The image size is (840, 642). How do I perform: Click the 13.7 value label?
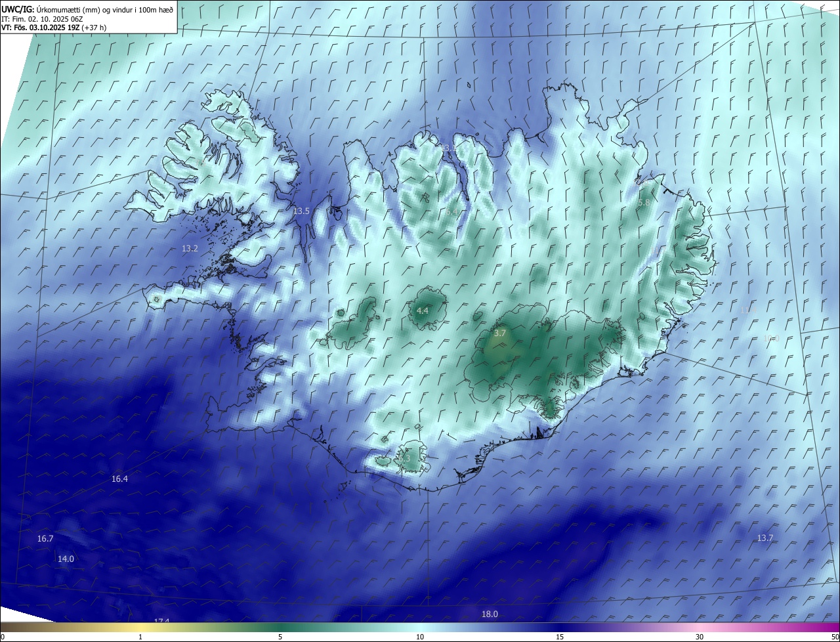[765, 538]
